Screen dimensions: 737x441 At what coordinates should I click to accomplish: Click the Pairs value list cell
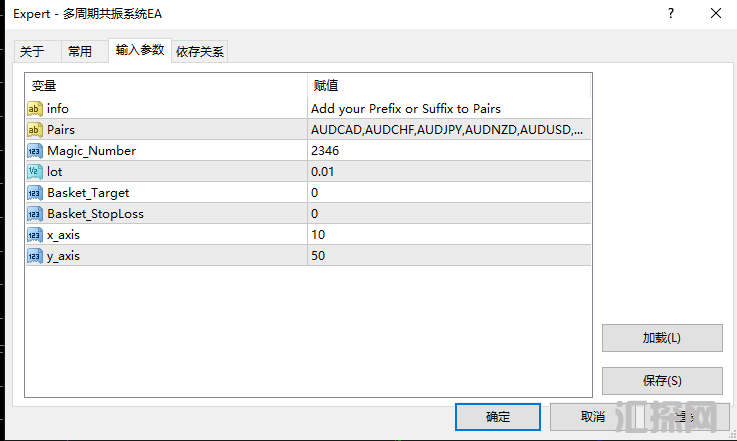click(450, 130)
